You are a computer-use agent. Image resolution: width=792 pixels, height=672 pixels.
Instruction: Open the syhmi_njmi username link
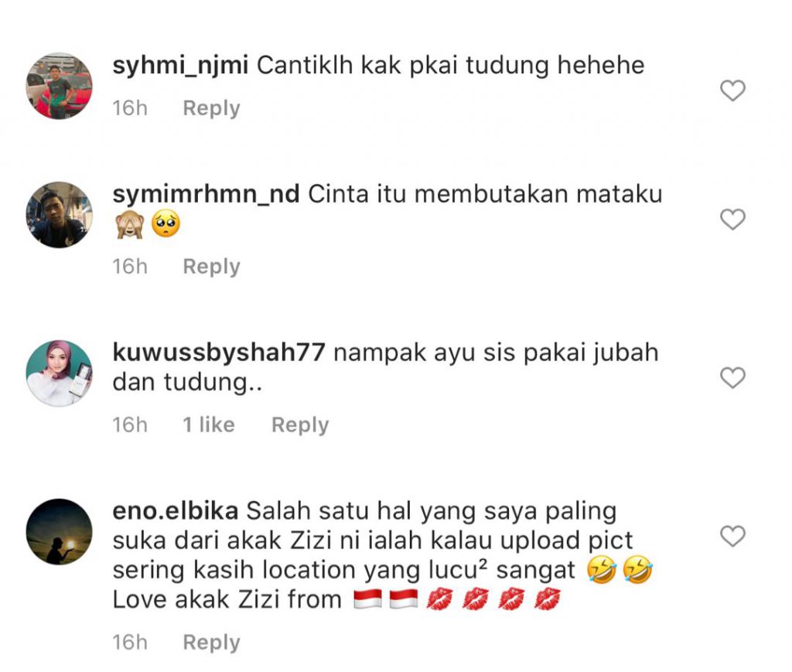[x=180, y=67]
